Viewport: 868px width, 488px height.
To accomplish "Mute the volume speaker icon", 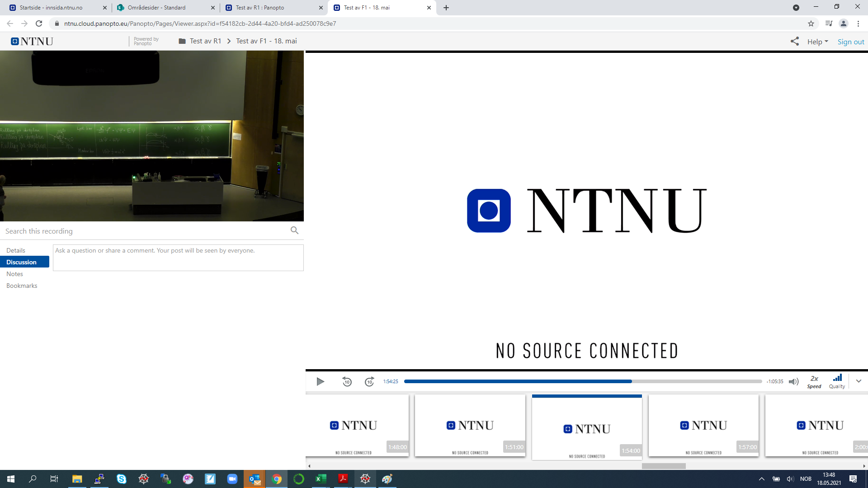I will click(793, 382).
